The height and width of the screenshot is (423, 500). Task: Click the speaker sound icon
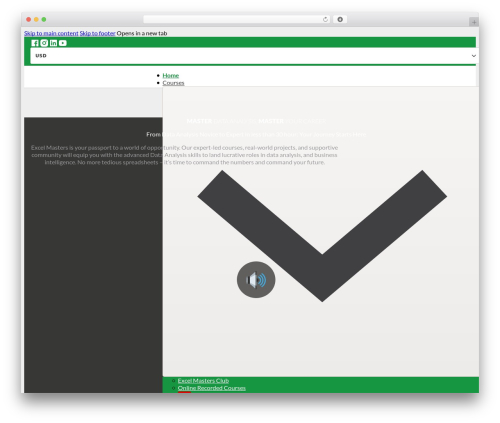256,280
